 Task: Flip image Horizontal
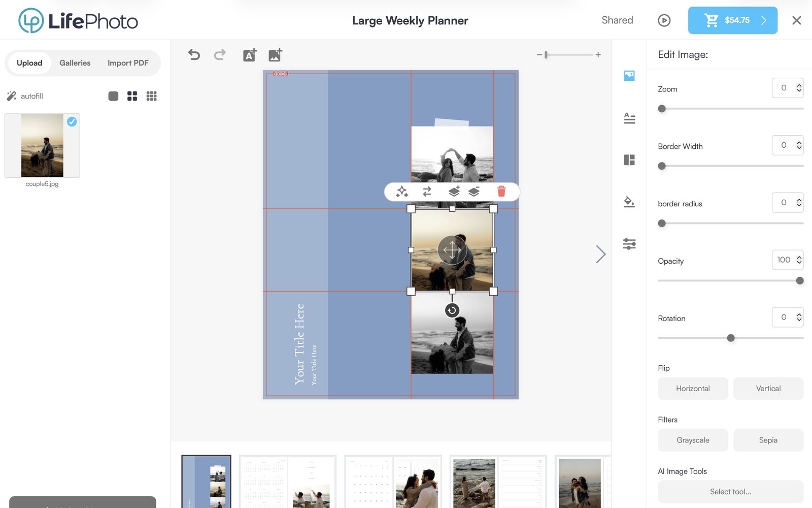[693, 389]
